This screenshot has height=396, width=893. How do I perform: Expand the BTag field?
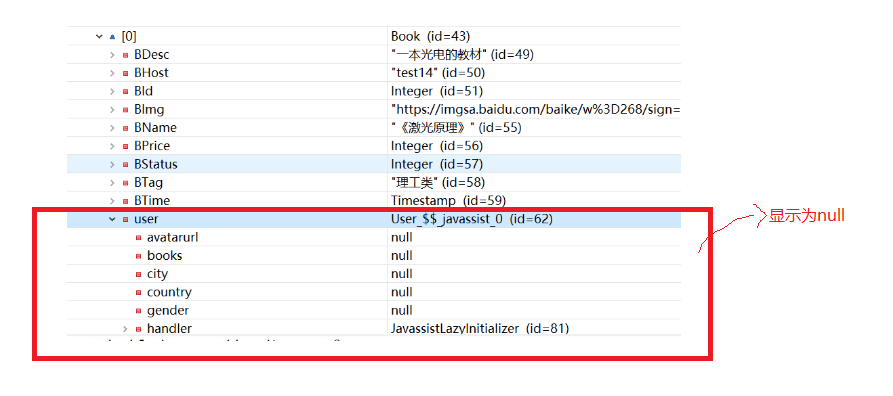112,182
